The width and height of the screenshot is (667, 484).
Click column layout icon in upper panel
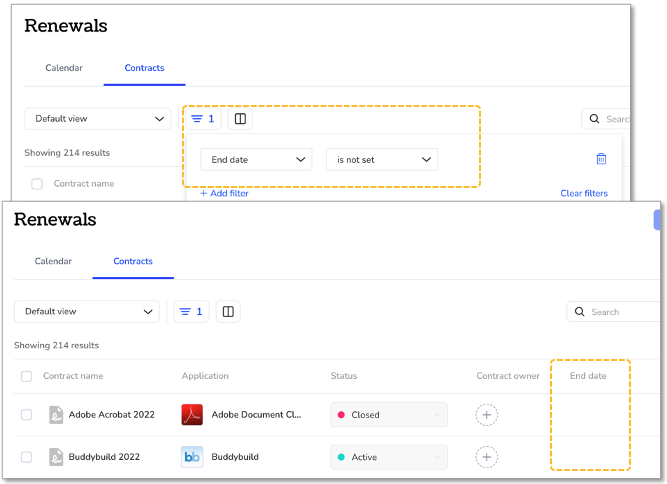coord(240,119)
